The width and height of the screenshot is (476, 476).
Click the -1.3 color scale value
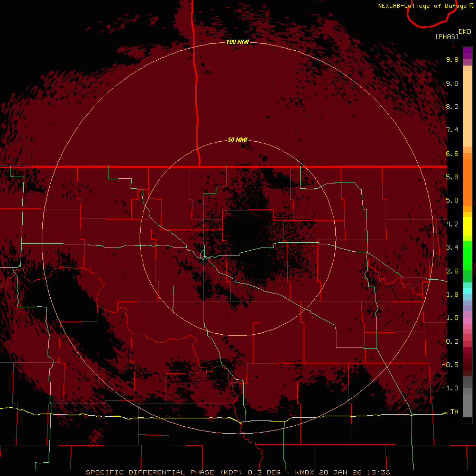450,388
